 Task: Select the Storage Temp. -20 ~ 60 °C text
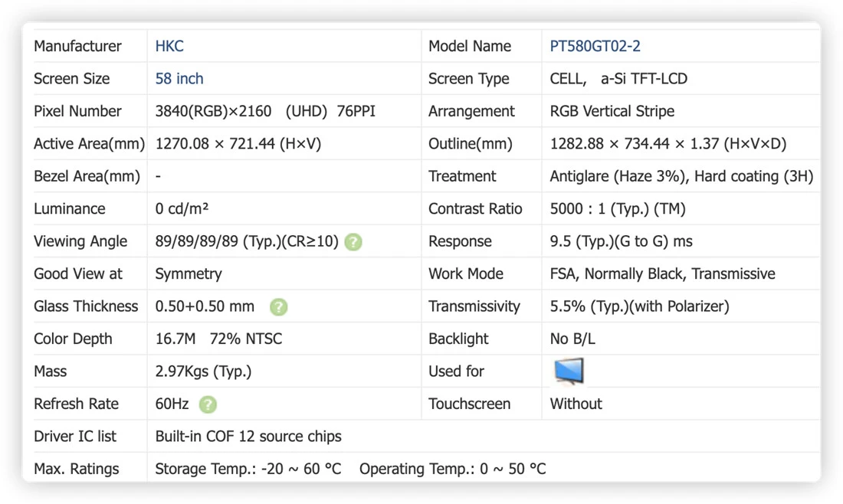[x=248, y=469]
